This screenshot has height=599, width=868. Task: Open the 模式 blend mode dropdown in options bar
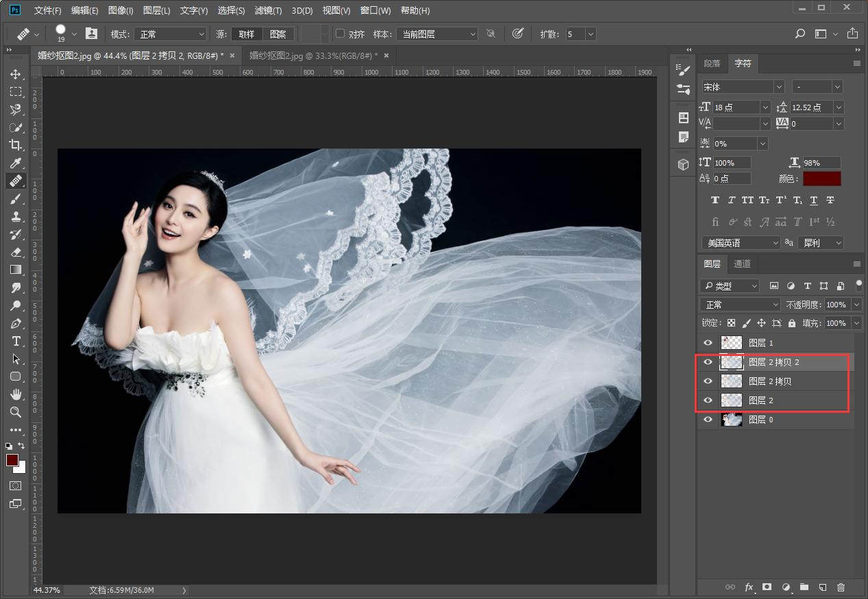point(170,34)
